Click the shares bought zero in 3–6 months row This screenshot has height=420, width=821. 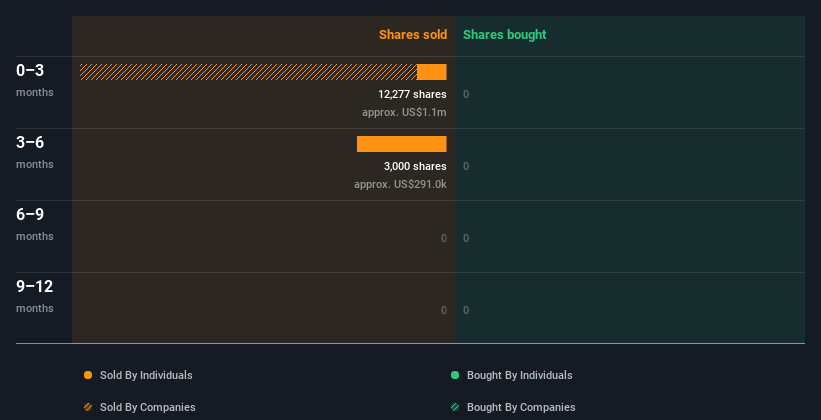point(466,166)
